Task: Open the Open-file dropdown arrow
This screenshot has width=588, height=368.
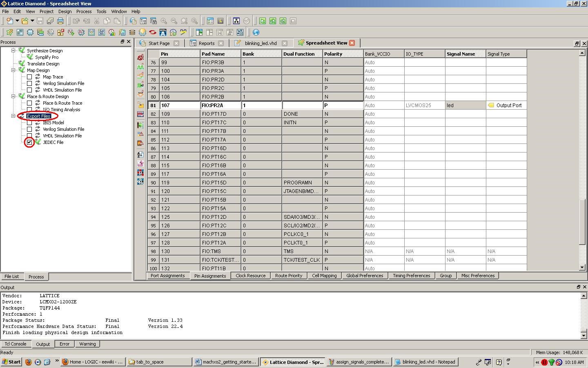Action: click(32, 21)
